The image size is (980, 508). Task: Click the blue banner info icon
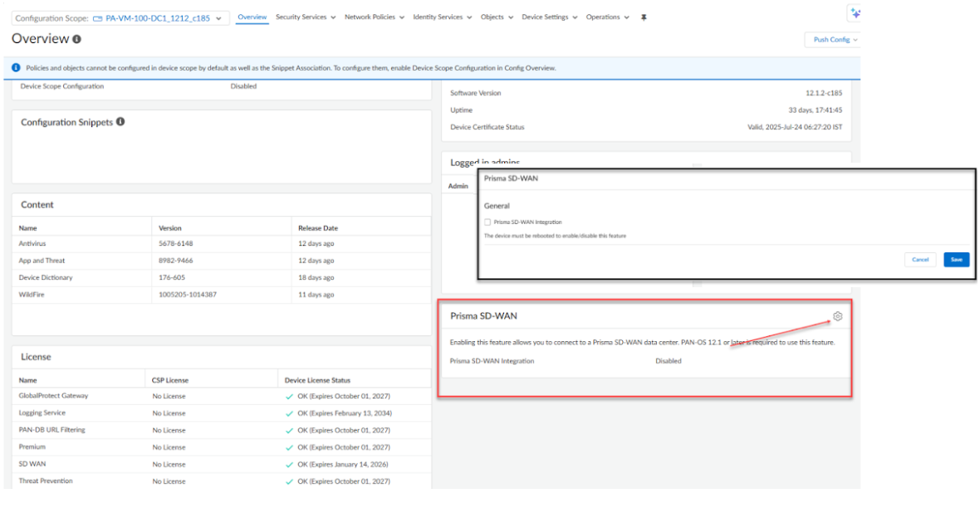point(17,68)
